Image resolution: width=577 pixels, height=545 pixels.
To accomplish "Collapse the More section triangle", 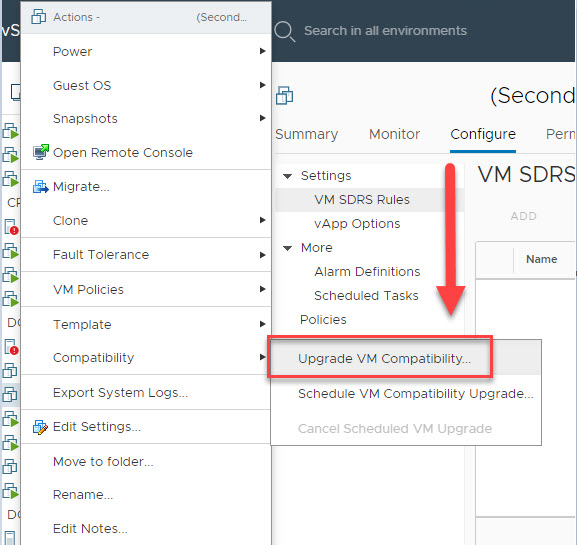I will pyautogui.click(x=287, y=248).
